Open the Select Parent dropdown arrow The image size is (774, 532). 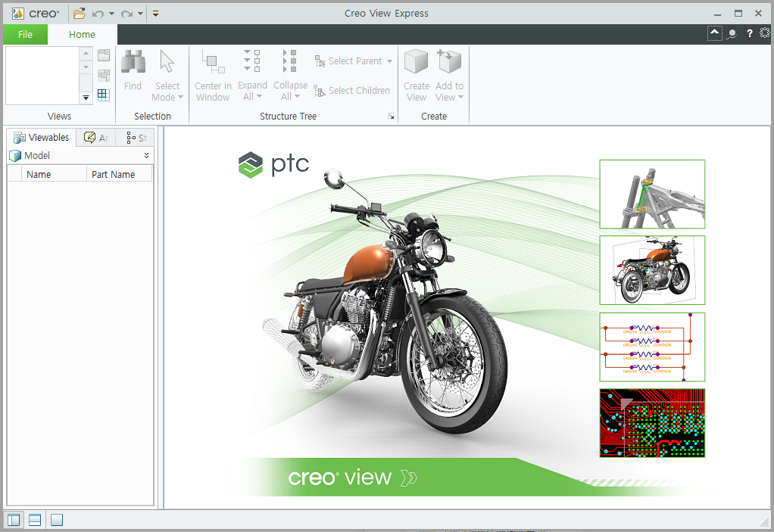click(389, 61)
